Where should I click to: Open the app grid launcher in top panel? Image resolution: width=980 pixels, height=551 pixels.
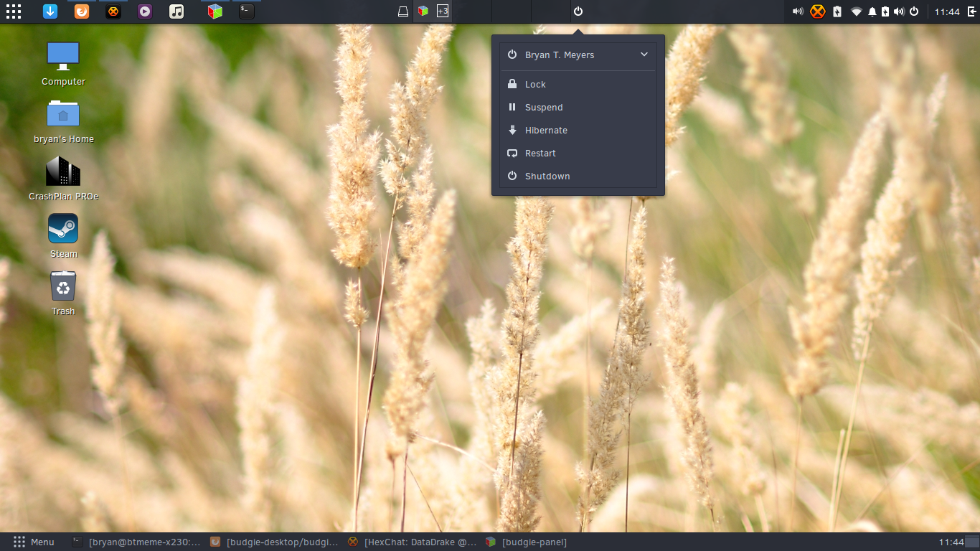click(13, 11)
